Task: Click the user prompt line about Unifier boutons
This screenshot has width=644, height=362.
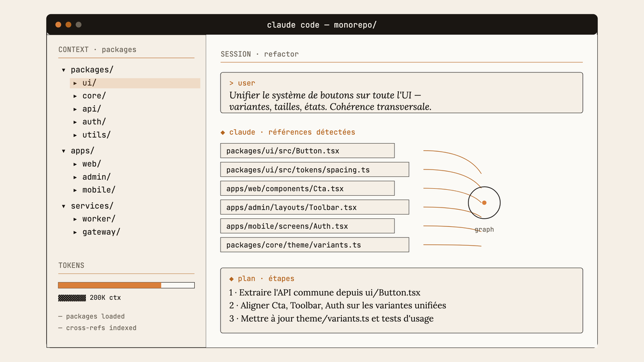Action: pyautogui.click(x=325, y=95)
